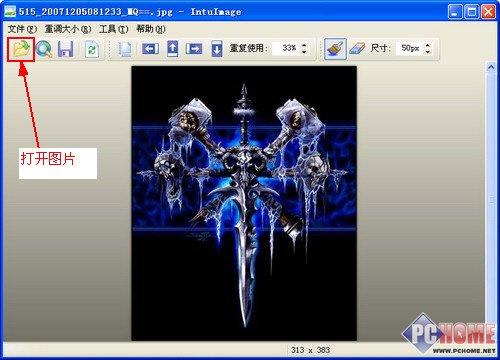Maximize the IntuImage window

tap(472, 12)
